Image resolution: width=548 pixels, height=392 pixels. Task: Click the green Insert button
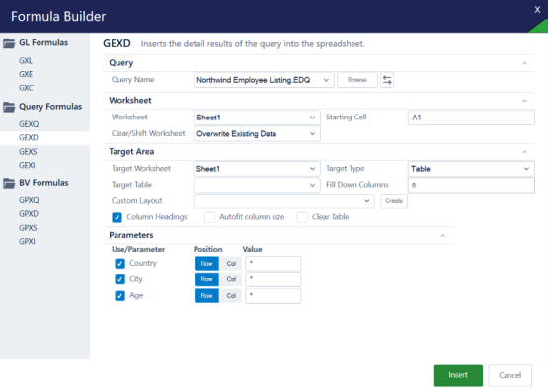(x=458, y=375)
